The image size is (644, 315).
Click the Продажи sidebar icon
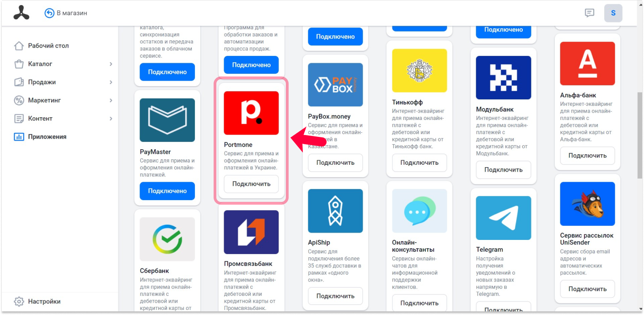click(x=19, y=82)
